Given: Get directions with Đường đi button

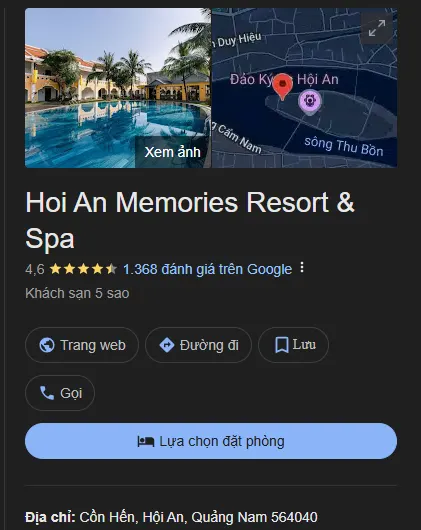Looking at the screenshot, I should (198, 345).
